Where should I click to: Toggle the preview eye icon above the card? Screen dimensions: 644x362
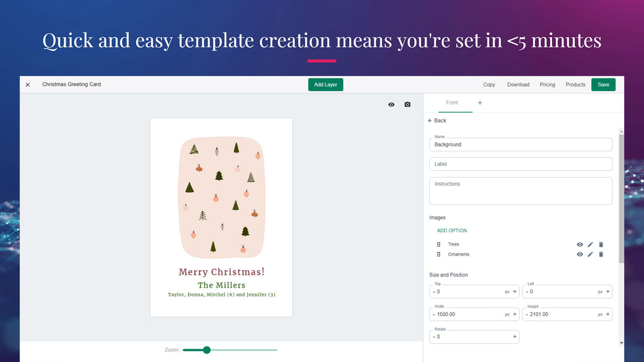pos(391,104)
